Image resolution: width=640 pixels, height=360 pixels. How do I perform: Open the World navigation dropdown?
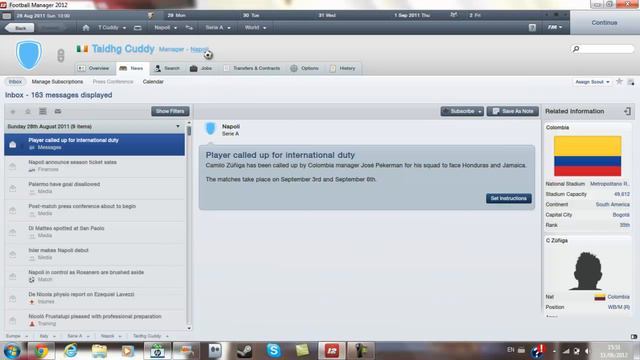255,28
